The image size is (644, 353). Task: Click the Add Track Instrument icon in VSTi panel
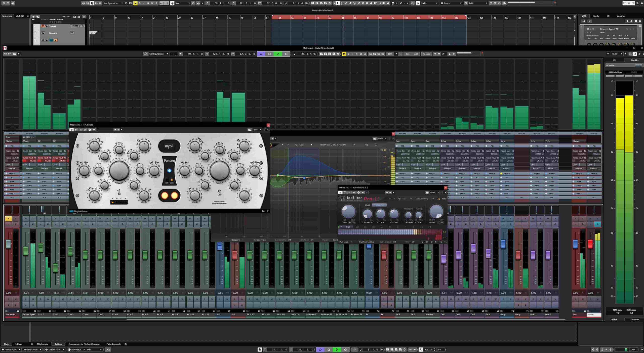point(583,21)
